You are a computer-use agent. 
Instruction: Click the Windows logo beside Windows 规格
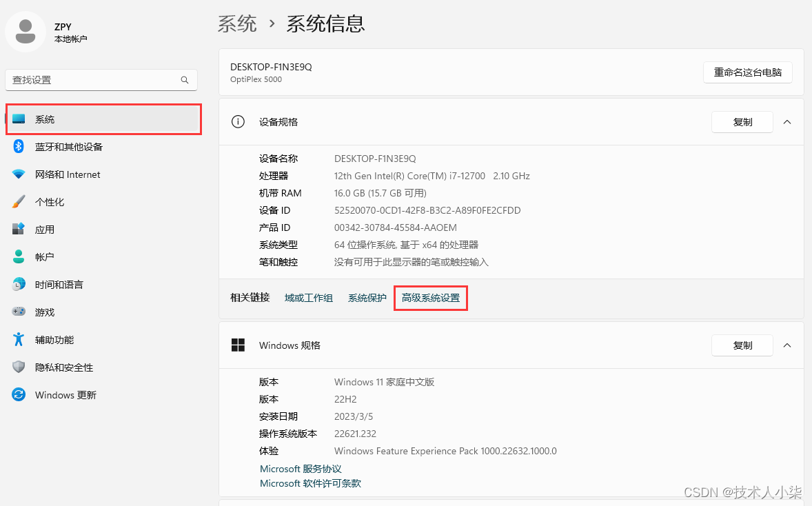click(238, 345)
